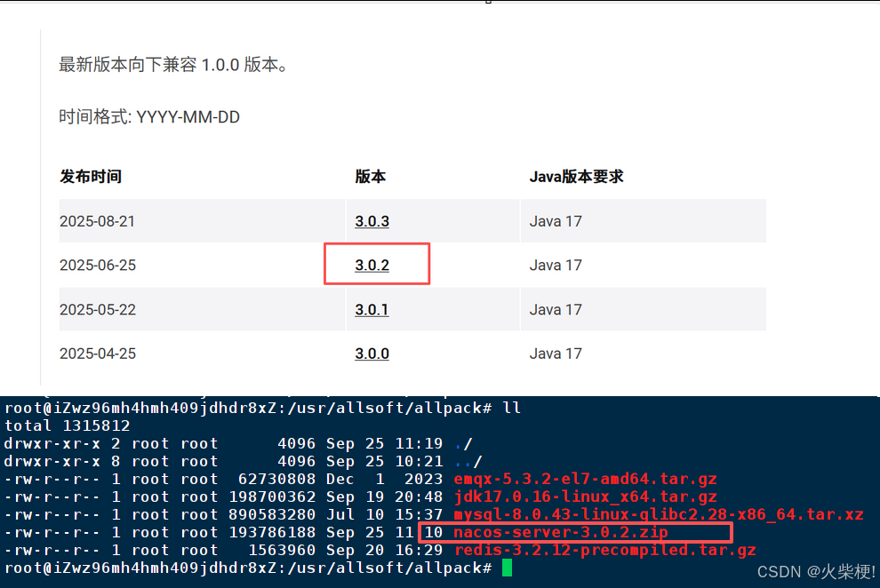
Task: Click file size 1563960 in listing
Action: coord(282,550)
